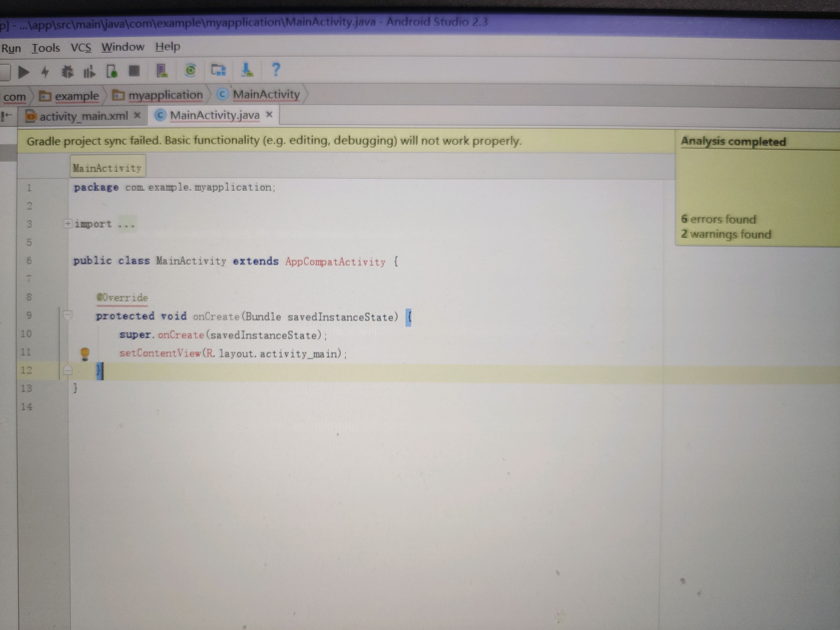Click the Analysis completed popup title
Image resolution: width=840 pixels, height=630 pixels.
[733, 142]
